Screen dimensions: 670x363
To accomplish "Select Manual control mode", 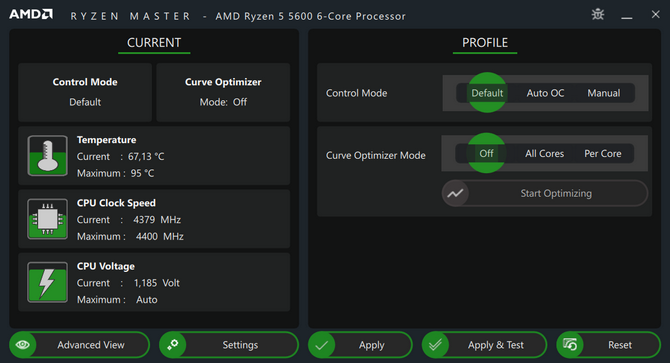I will [603, 93].
